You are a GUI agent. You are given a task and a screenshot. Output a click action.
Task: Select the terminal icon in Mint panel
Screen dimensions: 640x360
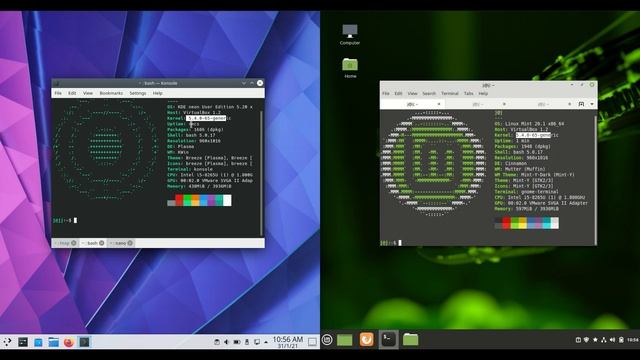(x=389, y=340)
